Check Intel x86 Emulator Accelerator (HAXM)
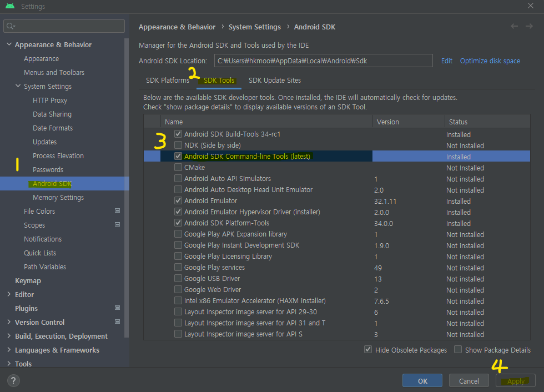The width and height of the screenshot is (544, 392). [x=178, y=300]
